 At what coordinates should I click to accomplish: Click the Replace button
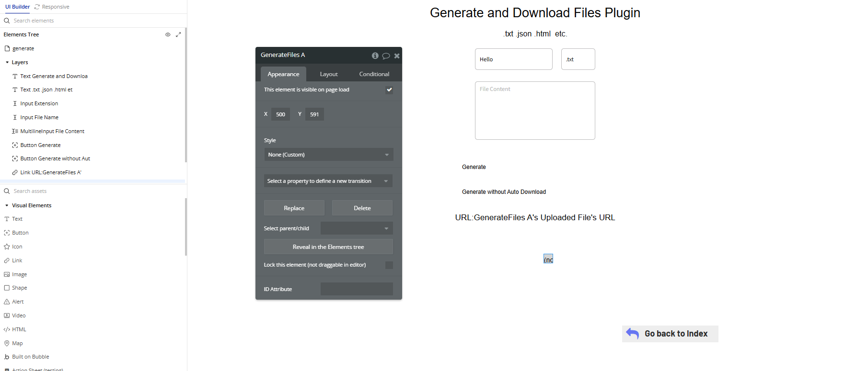(x=294, y=208)
